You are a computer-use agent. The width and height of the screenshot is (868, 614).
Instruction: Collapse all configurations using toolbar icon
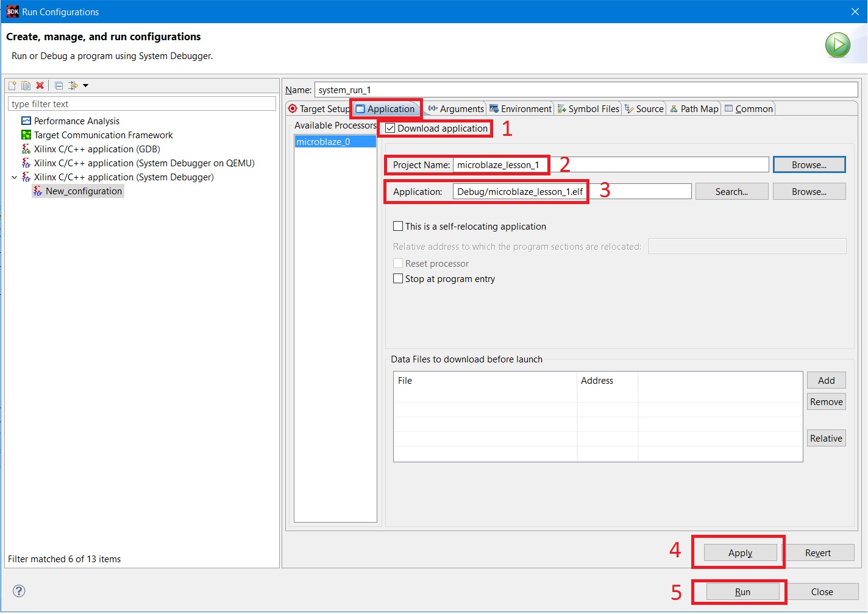59,86
